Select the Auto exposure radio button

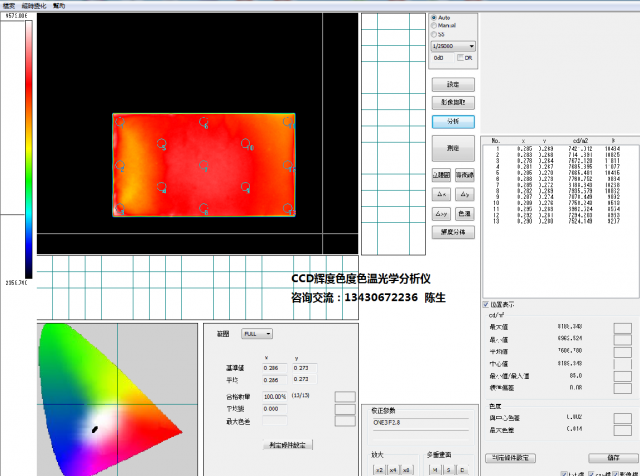tap(433, 17)
